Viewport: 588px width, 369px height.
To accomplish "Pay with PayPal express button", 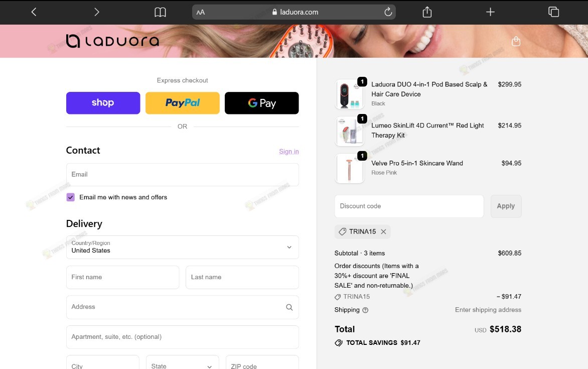I will (x=182, y=103).
